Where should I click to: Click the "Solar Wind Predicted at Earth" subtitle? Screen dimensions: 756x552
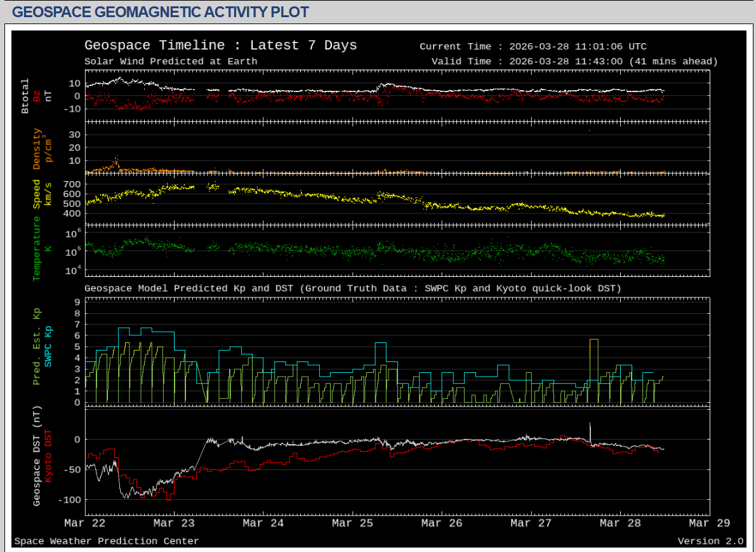(171, 62)
